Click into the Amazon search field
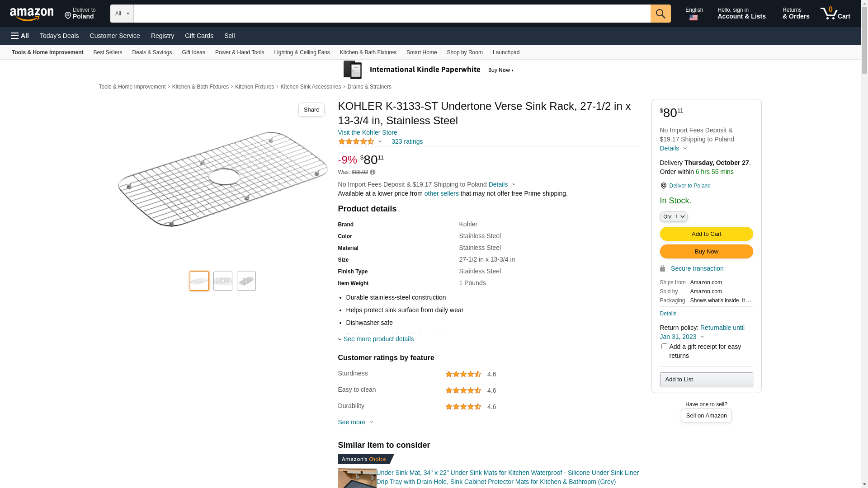 pyautogui.click(x=392, y=14)
